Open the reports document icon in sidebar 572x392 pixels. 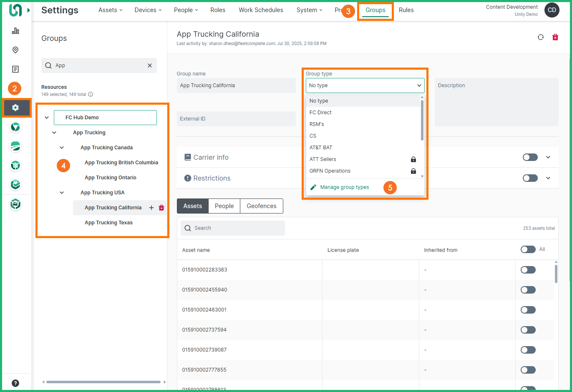point(15,69)
